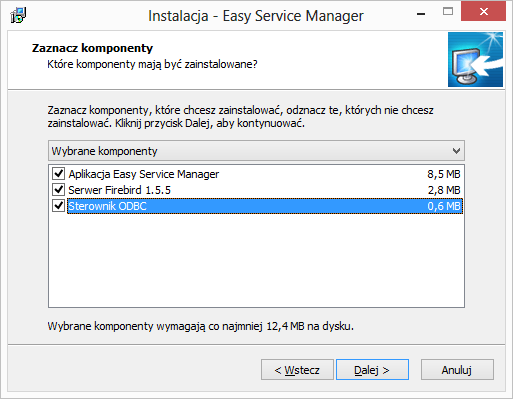Maximize the installer window
Image resolution: width=513 pixels, height=399 pixels.
point(448,12)
